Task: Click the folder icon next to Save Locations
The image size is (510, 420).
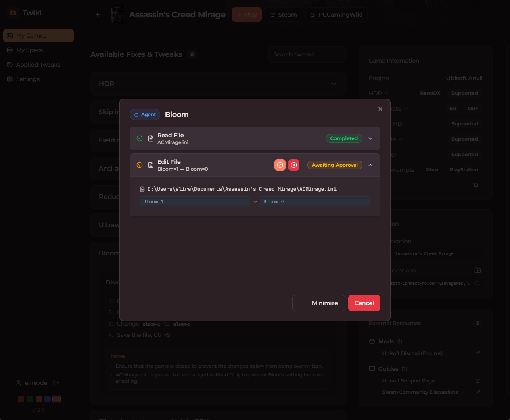Action: pos(478,270)
